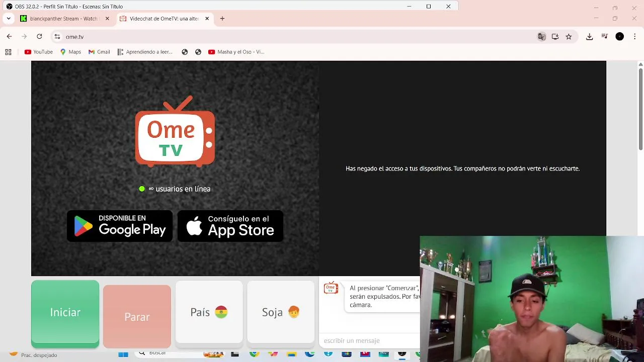The image size is (644, 362).
Task: Open the 'Masha y el Oso' bookmark
Action: point(236,52)
